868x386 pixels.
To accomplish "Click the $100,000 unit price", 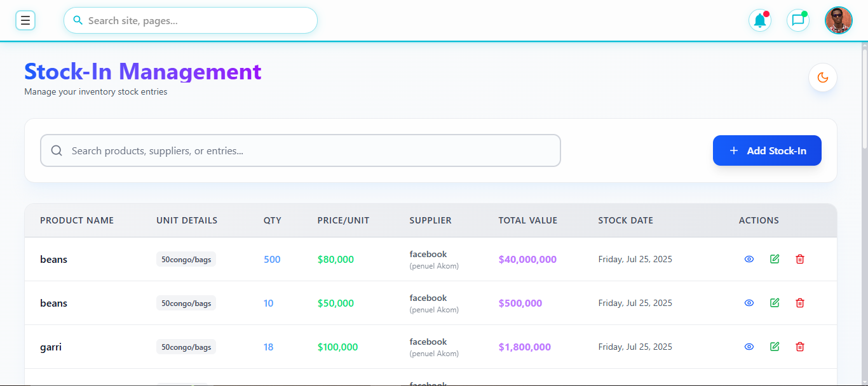I will [337, 347].
